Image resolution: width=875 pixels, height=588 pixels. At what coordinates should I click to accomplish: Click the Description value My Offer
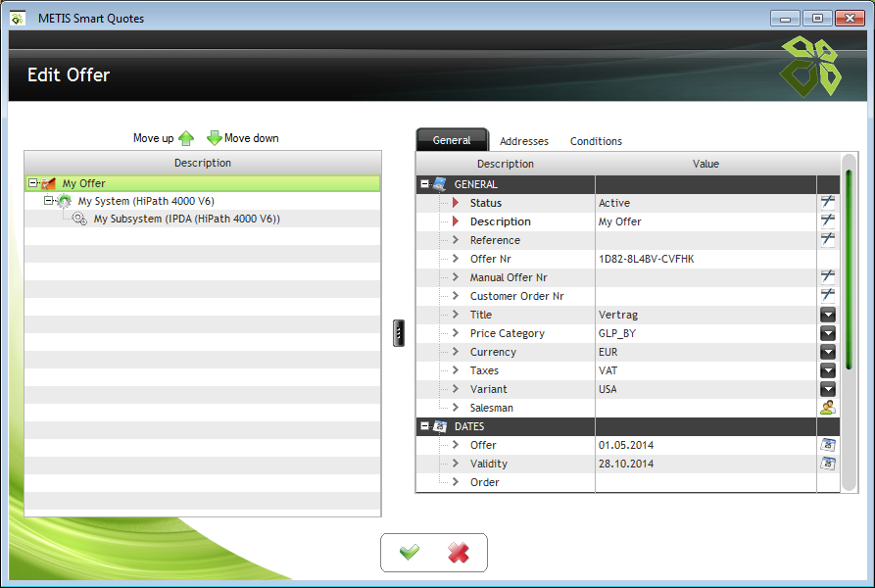point(620,221)
